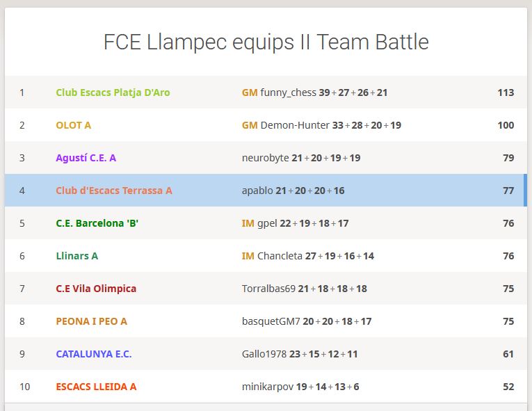Select the Agustí C.E. A team
532x411 pixels.
pos(86,158)
